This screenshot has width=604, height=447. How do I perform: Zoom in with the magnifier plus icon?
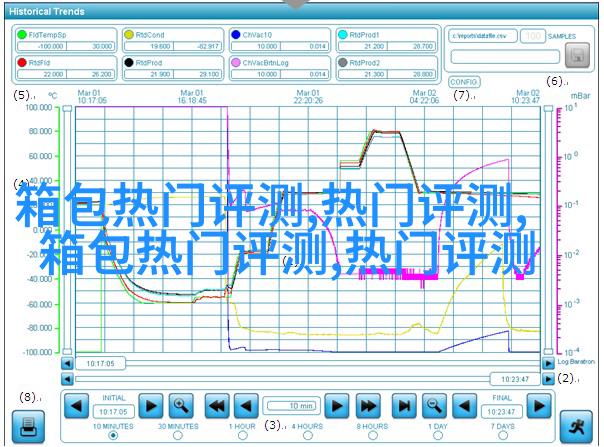coord(181,406)
